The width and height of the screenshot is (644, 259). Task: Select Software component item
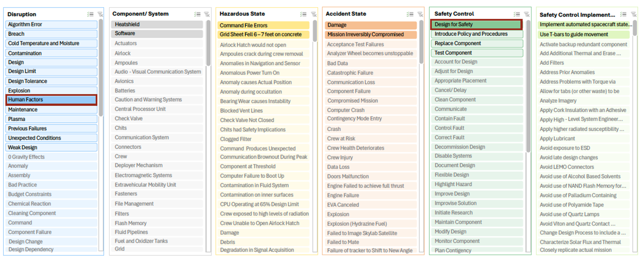(x=157, y=33)
